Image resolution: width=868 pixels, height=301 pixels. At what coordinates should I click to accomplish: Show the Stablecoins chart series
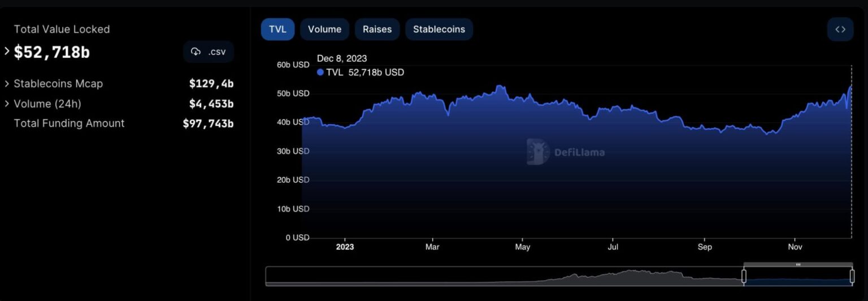pyautogui.click(x=439, y=29)
